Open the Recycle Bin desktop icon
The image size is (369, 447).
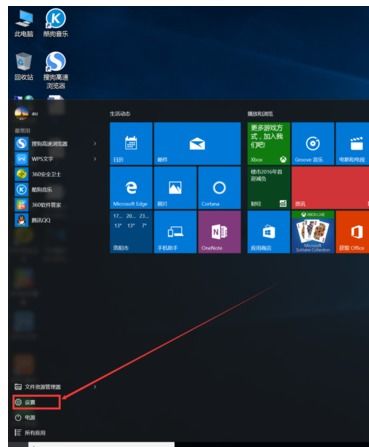click(x=24, y=67)
